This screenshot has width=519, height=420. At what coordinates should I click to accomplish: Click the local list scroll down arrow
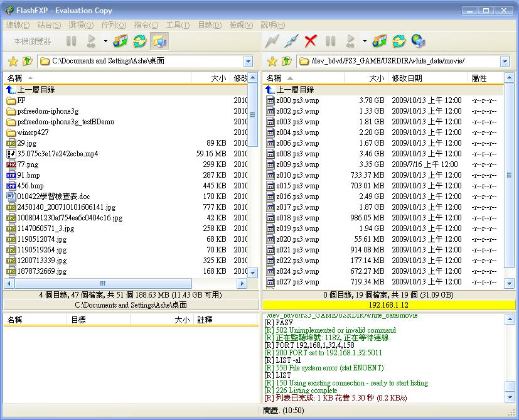(253, 273)
